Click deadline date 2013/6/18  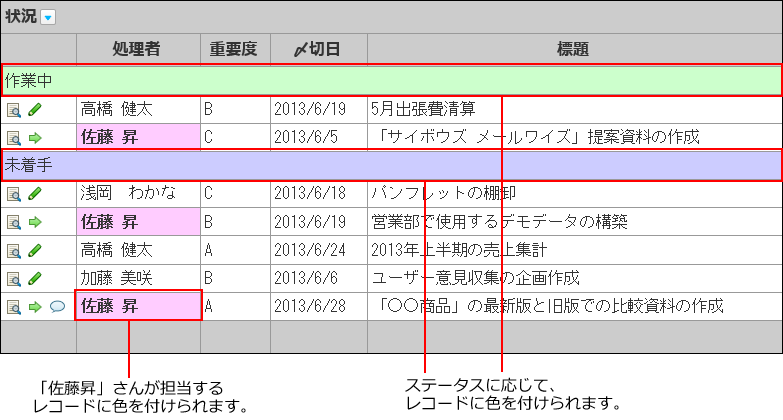pos(310,193)
